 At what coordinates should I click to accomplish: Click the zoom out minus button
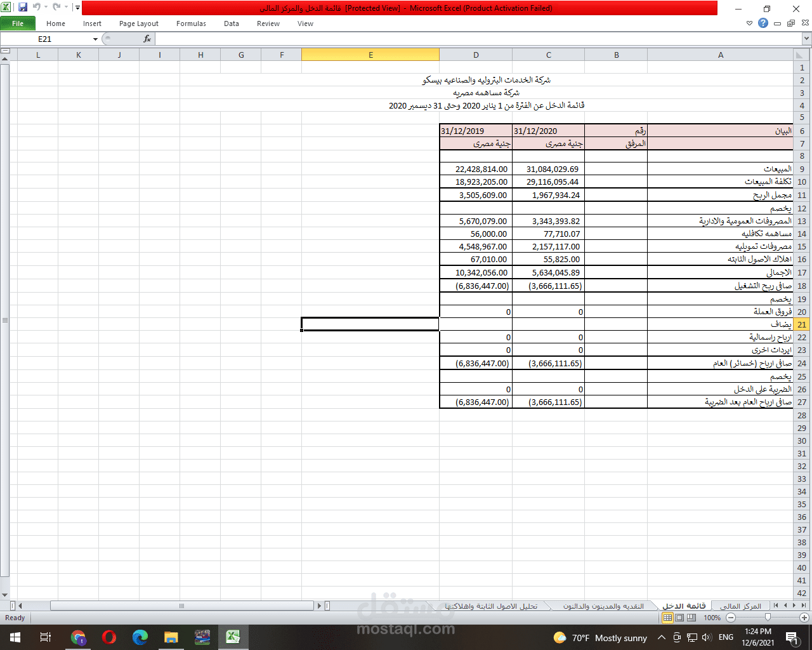click(x=731, y=618)
